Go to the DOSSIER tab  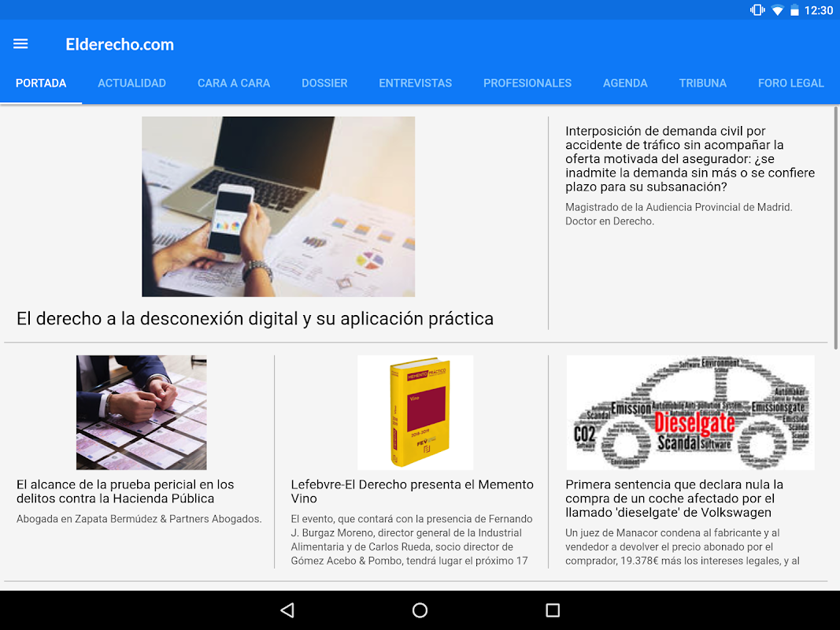324,83
